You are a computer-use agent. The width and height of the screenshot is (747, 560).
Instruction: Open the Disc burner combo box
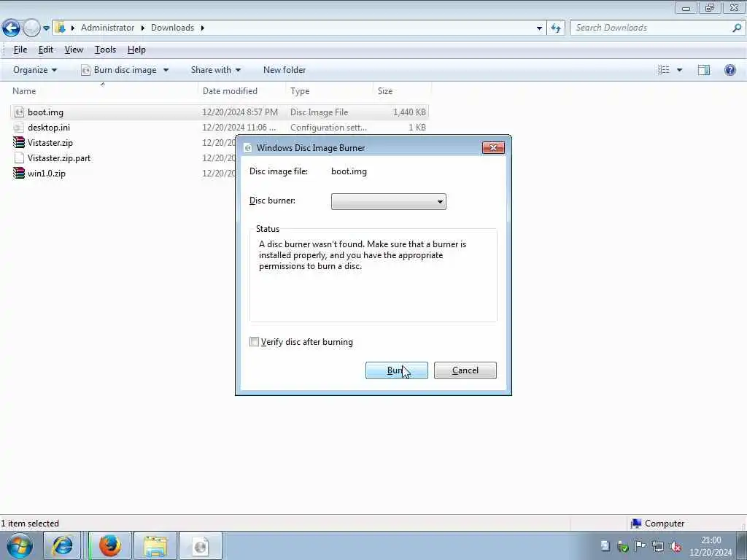point(388,201)
